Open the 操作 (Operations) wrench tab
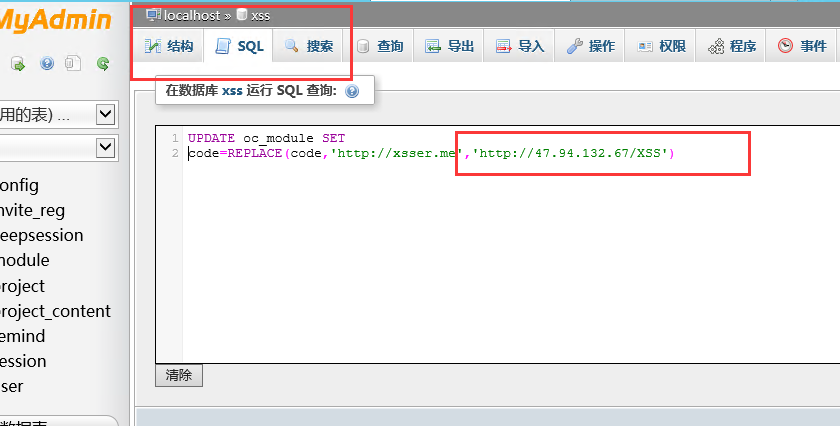 [x=590, y=46]
